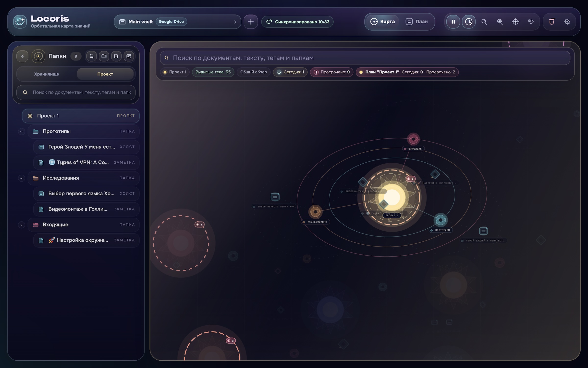Create a new folder with folder-plus icon
The image size is (588, 368).
point(104,56)
